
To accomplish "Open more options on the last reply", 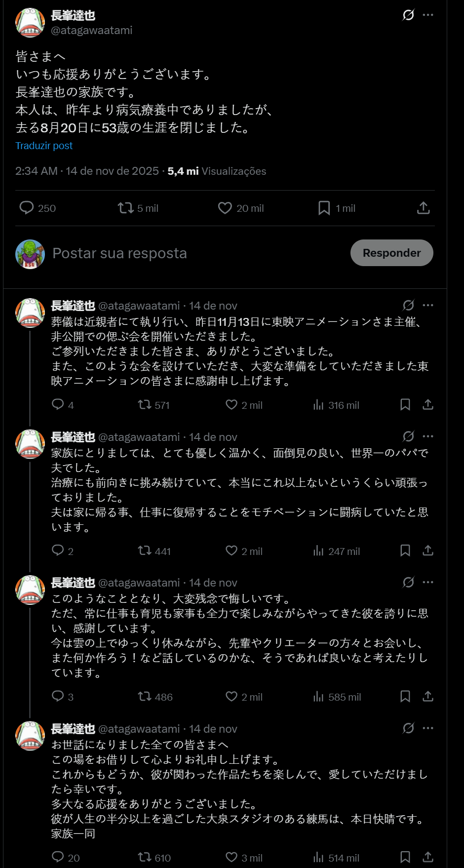I will [x=428, y=728].
